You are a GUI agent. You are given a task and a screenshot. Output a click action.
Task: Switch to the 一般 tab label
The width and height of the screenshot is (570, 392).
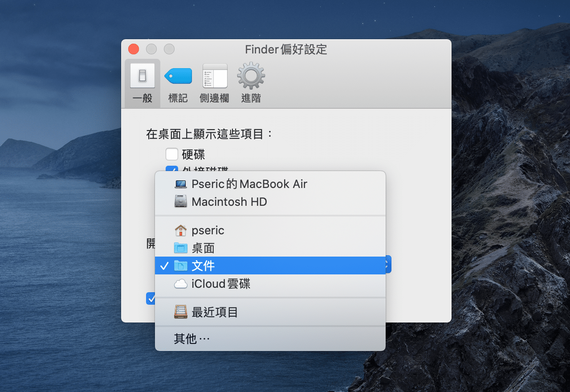[x=142, y=98]
